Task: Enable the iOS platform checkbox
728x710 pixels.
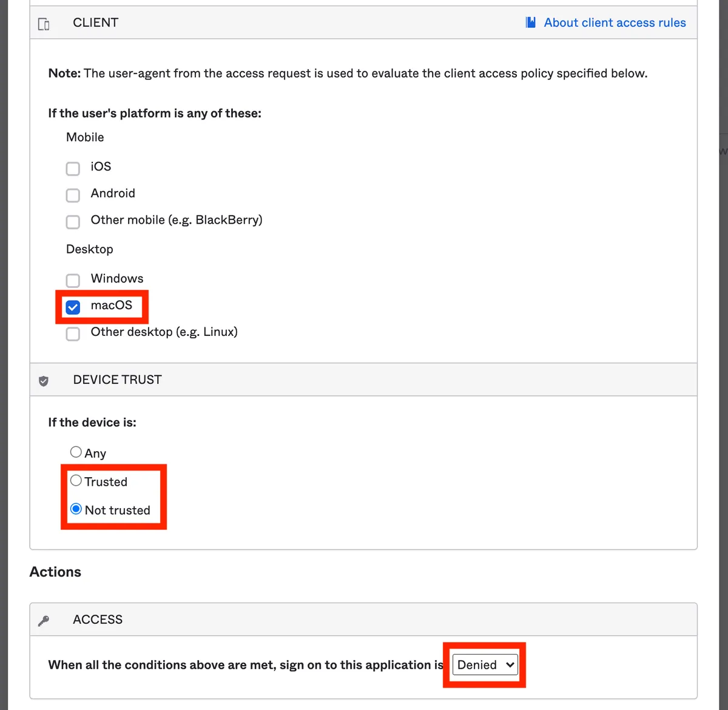Action: (x=73, y=169)
